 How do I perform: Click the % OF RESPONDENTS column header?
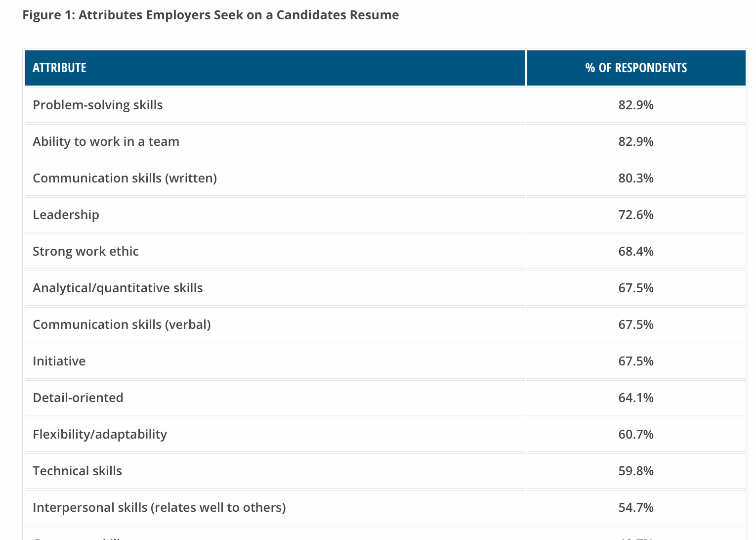coord(636,68)
